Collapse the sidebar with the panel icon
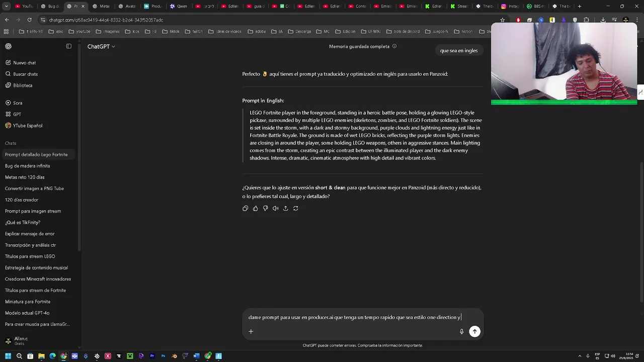This screenshot has width=644, height=362. (69, 46)
